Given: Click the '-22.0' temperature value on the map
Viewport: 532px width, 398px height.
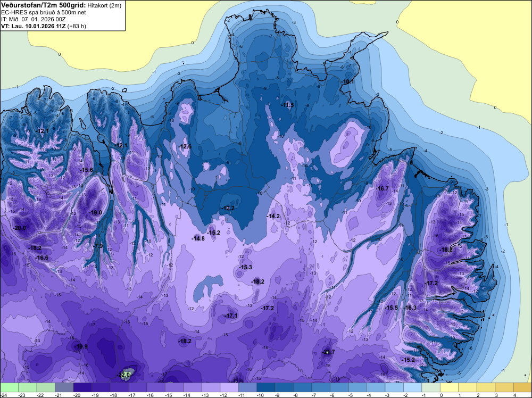Looking at the screenshot, I should (x=124, y=375).
